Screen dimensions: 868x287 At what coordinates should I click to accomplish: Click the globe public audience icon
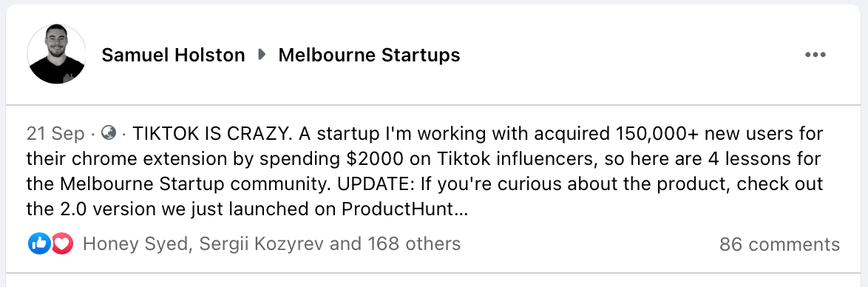pyautogui.click(x=109, y=134)
